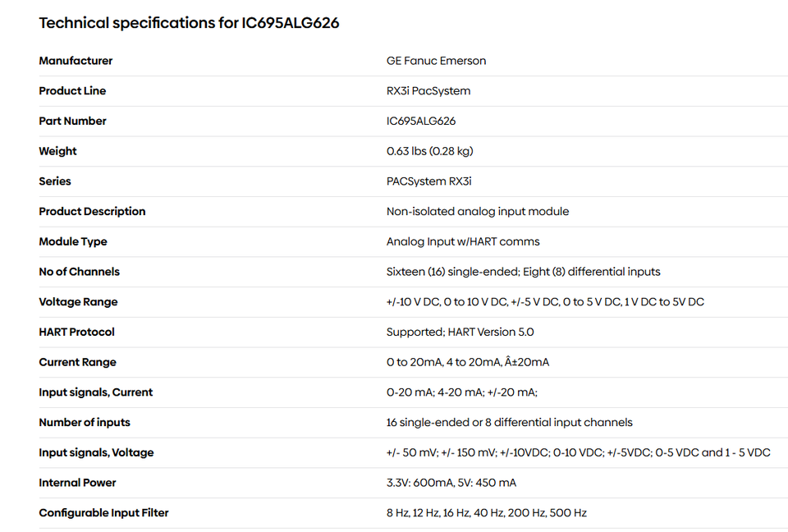Select the "GE Fanuc Emerson" value text
Viewport: 788px width, 532px height.
(436, 61)
